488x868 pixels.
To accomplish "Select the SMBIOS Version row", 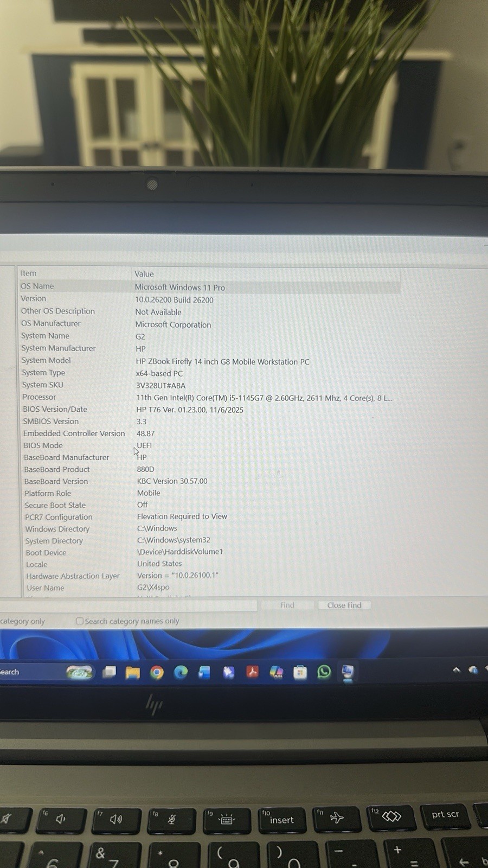I will tap(209, 422).
